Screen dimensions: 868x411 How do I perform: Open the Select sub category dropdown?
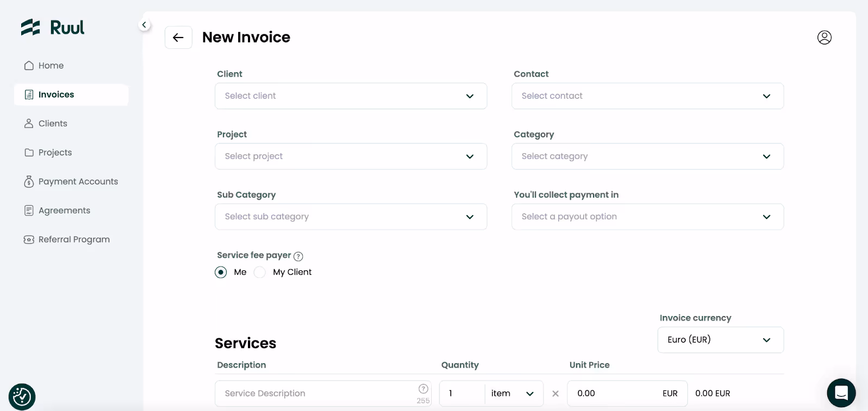[x=351, y=217]
